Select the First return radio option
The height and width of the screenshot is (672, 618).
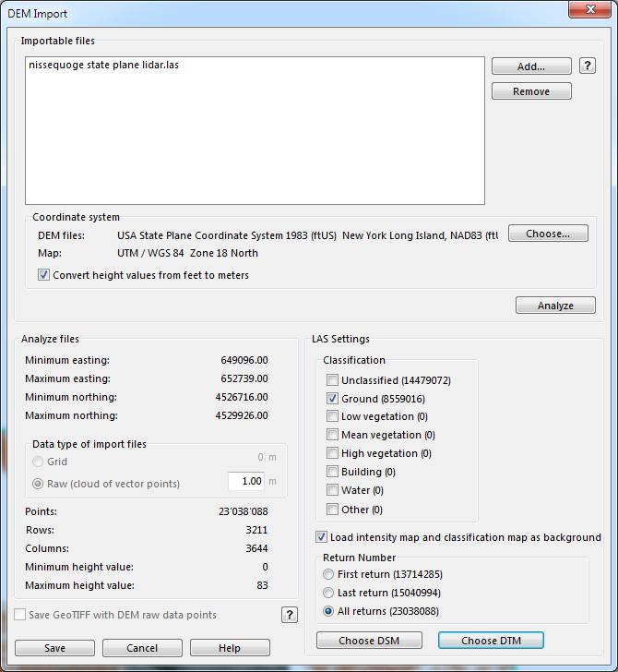328,574
